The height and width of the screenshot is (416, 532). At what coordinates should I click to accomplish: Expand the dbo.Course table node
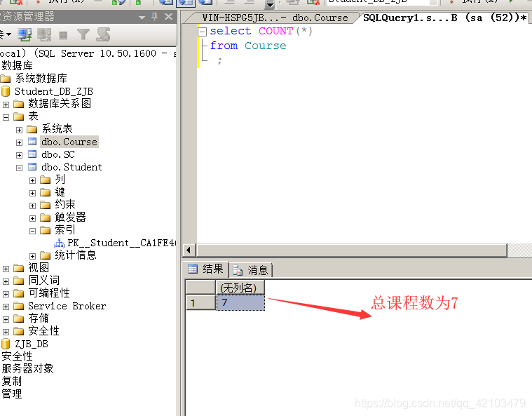click(x=20, y=142)
